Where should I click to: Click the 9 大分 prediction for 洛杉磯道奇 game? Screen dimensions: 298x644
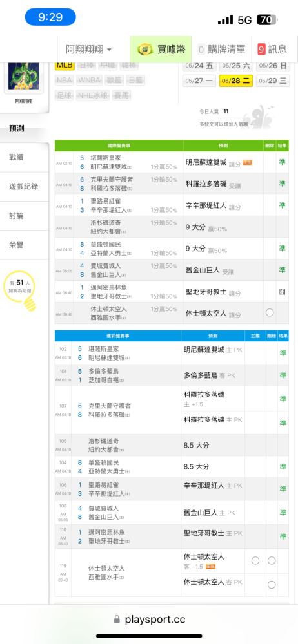coord(206,227)
